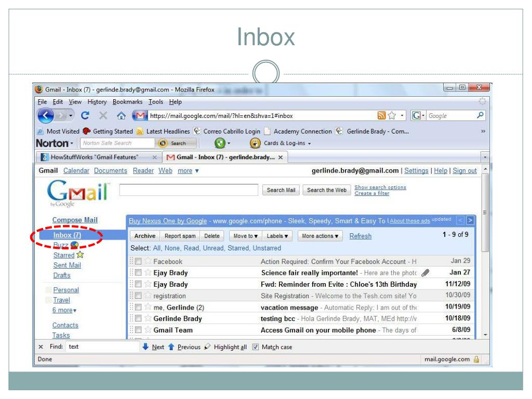Click the yellow star next to Starred
The height and width of the screenshot is (399, 532).
click(x=80, y=255)
